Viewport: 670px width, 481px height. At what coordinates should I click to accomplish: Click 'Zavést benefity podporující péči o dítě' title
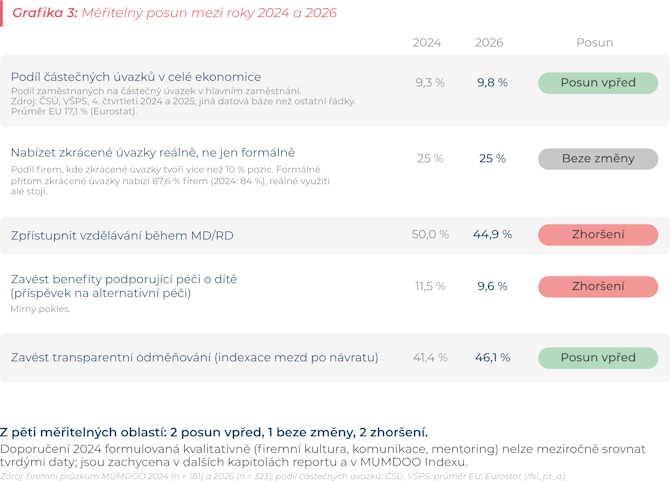click(124, 286)
